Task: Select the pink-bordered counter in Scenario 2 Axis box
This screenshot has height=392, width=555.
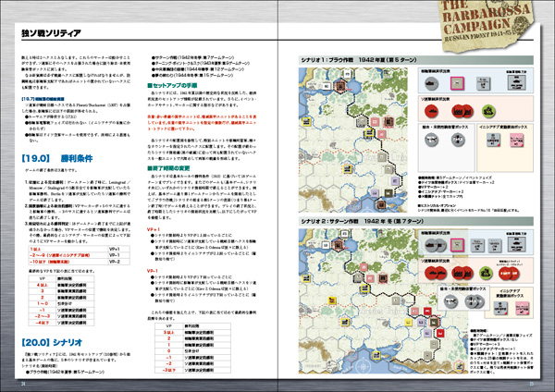Action: (457, 245)
